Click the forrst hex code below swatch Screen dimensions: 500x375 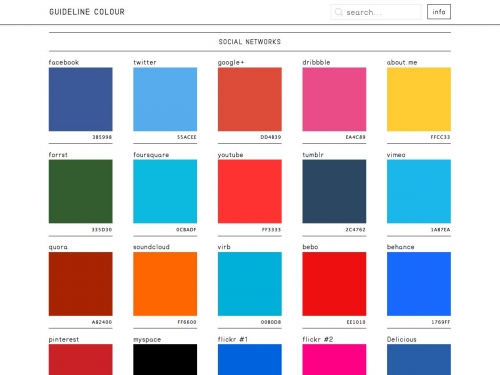click(102, 230)
